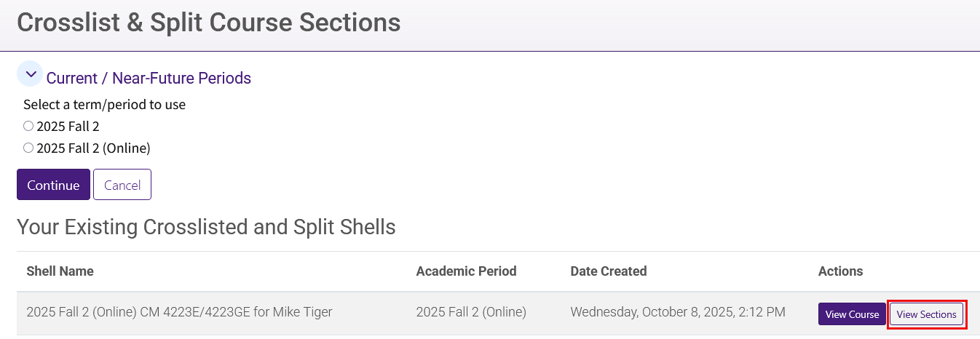Click the Academic Period column header
Viewport: 980px width, 339px height.
[x=466, y=271]
